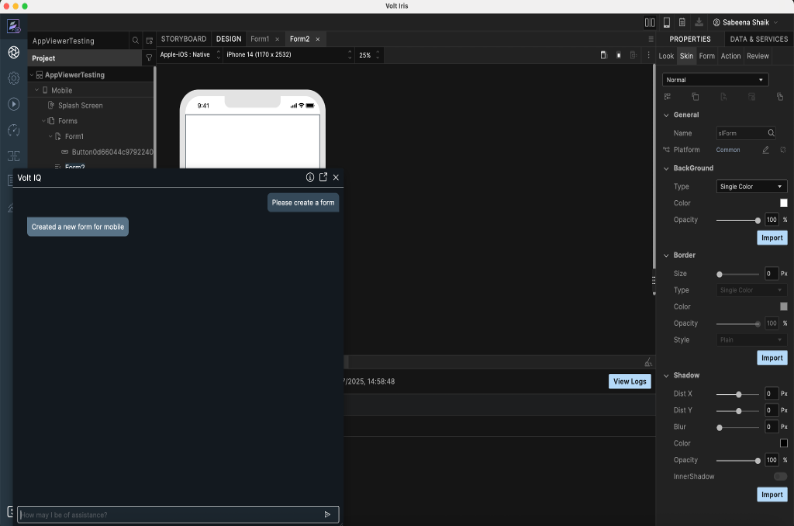Pop out the Volt IQ chat window

pos(323,177)
